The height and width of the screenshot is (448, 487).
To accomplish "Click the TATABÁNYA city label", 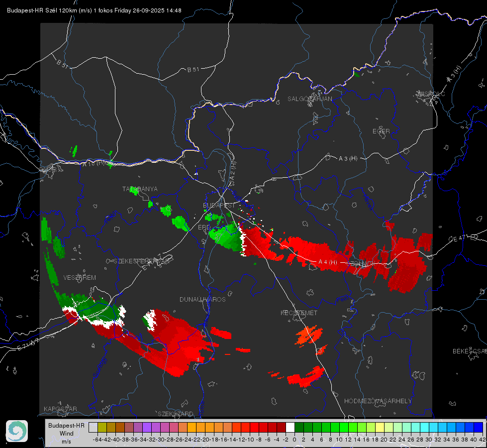I will point(140,189).
